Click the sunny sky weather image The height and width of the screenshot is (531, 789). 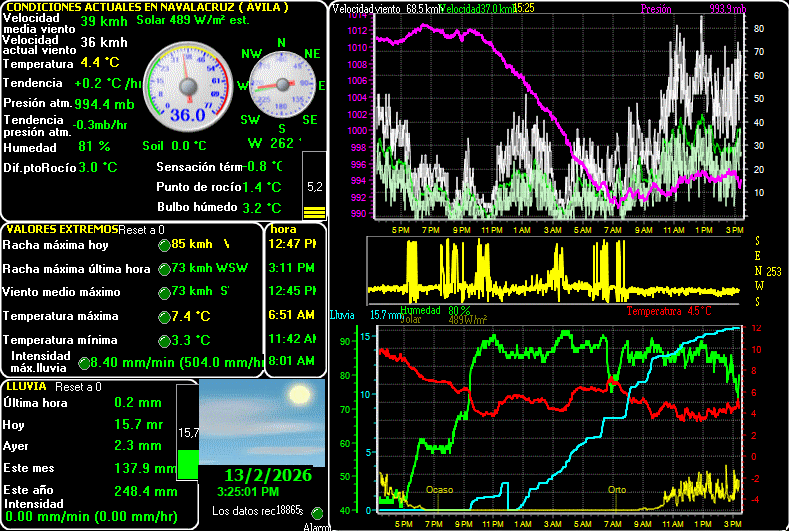[262, 421]
